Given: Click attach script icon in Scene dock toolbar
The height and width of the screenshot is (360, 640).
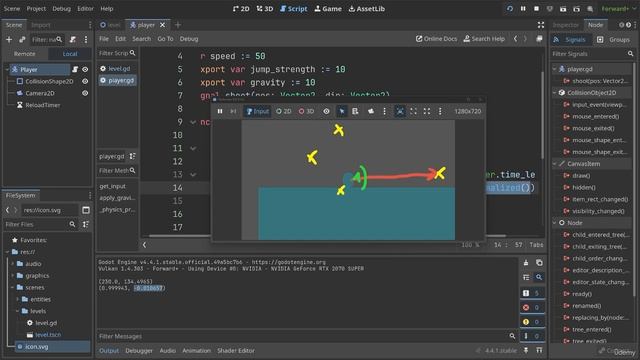Looking at the screenshot, I should pos(73,40).
